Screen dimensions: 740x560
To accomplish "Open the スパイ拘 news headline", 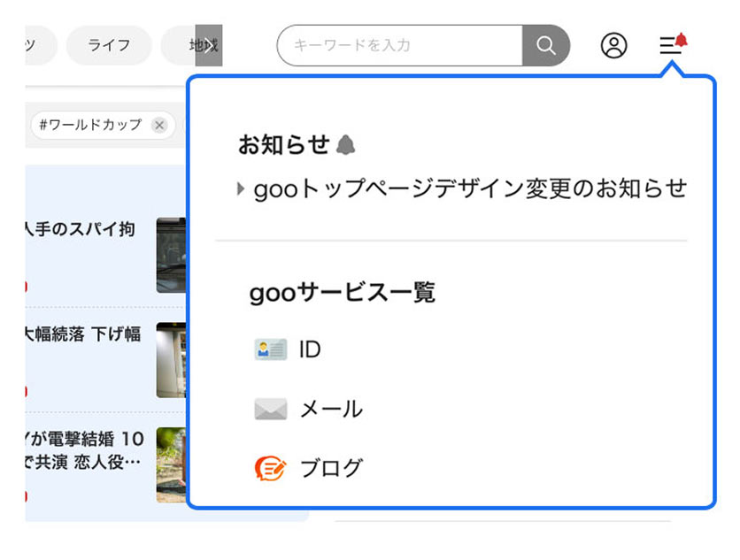I will 81,229.
